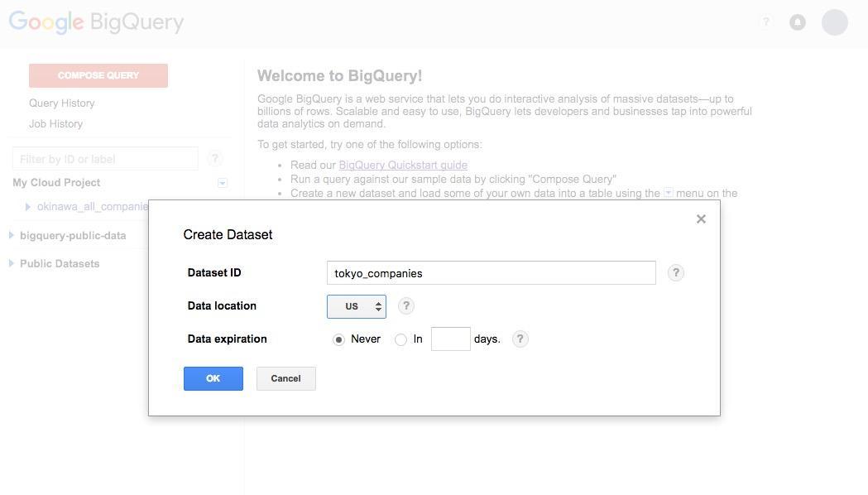Click the 'Data expiration' label
The image size is (868, 495).
point(227,339)
